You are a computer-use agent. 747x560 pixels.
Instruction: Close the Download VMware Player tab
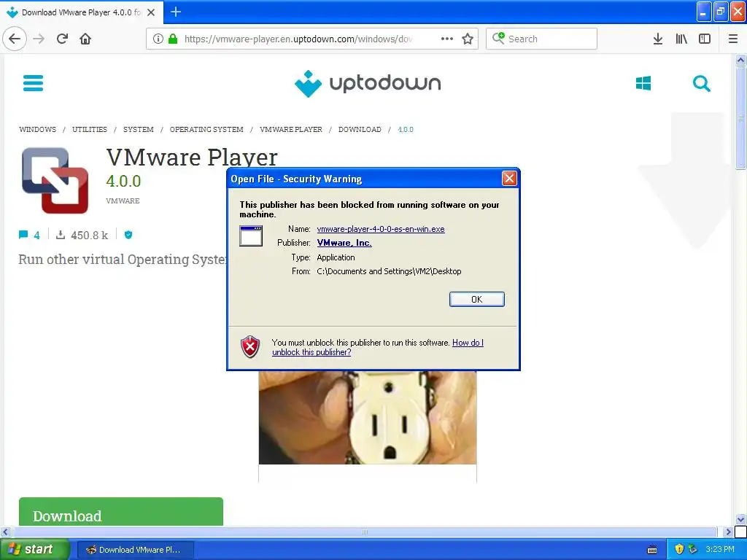[x=151, y=12]
